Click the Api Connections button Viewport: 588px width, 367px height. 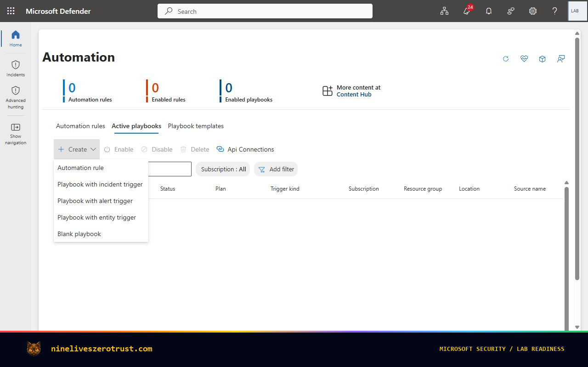click(245, 149)
